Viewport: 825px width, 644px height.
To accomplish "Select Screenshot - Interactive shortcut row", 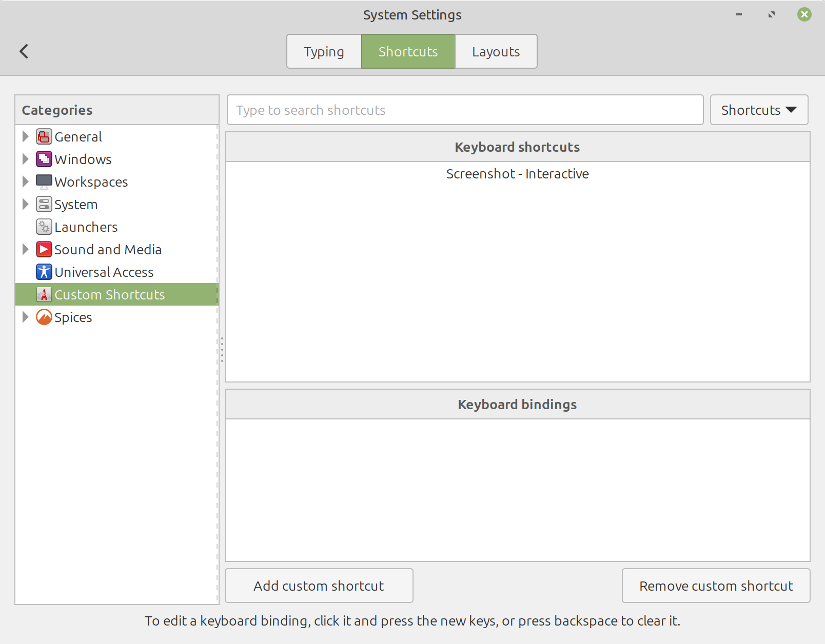I will coord(517,174).
